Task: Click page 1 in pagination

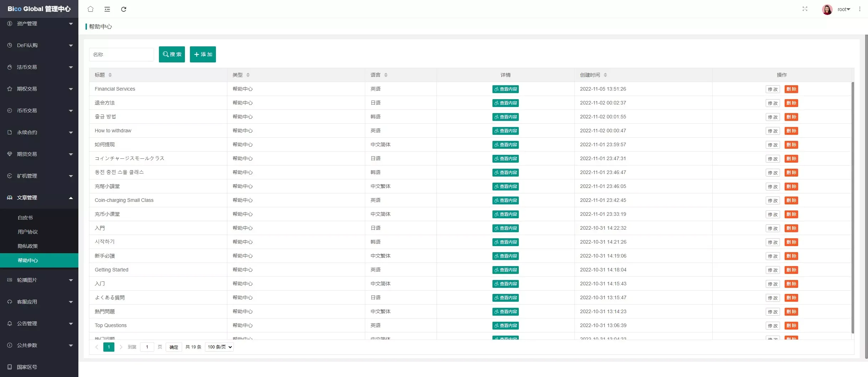Action: [109, 347]
